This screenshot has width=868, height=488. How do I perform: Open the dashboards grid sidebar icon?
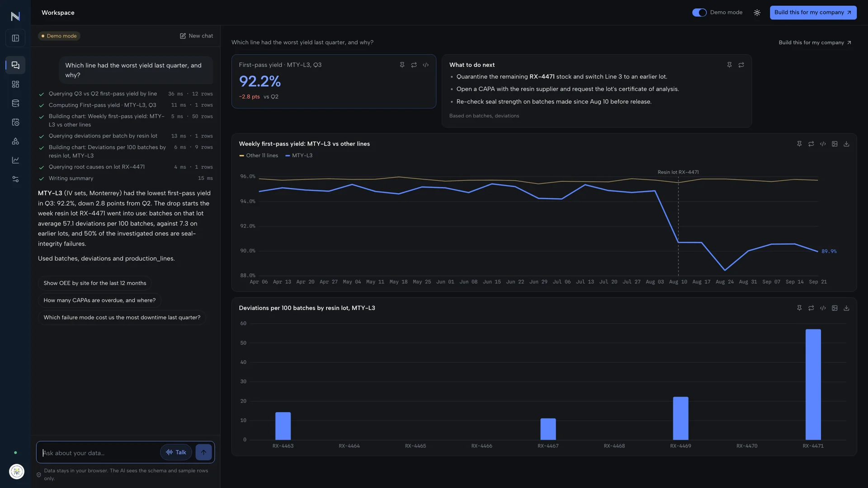(15, 84)
